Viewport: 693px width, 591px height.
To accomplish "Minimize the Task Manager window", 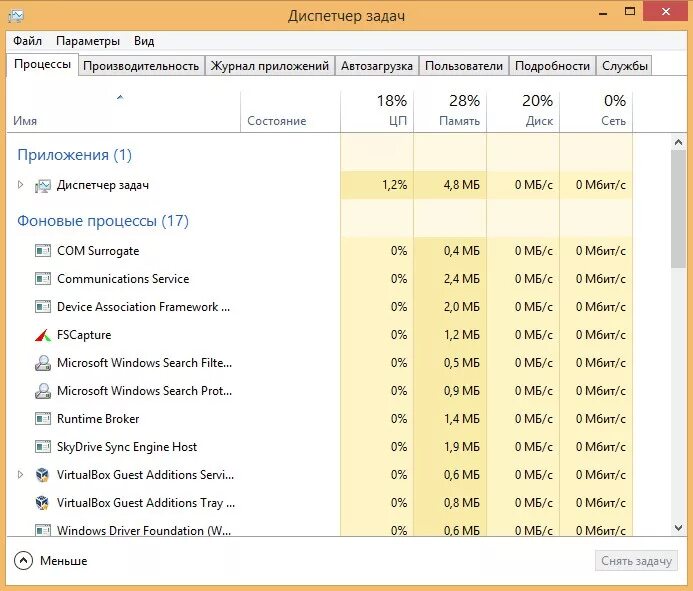I will click(x=603, y=13).
